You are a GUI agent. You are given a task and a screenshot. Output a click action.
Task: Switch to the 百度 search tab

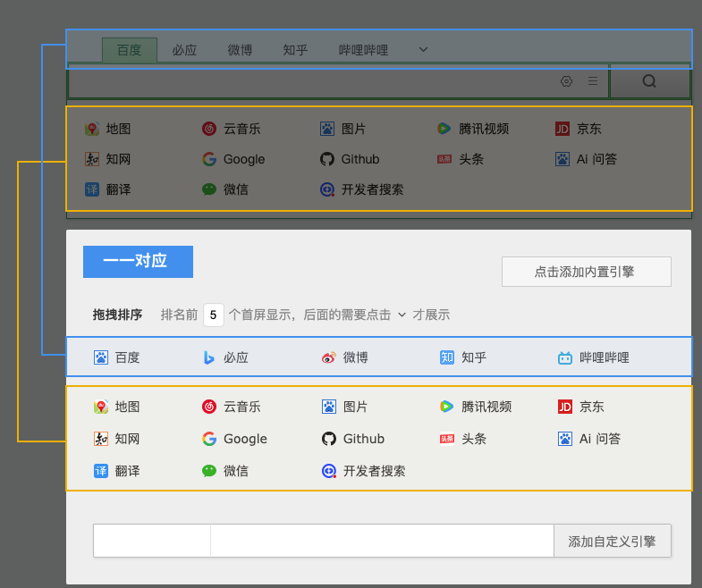[x=130, y=50]
